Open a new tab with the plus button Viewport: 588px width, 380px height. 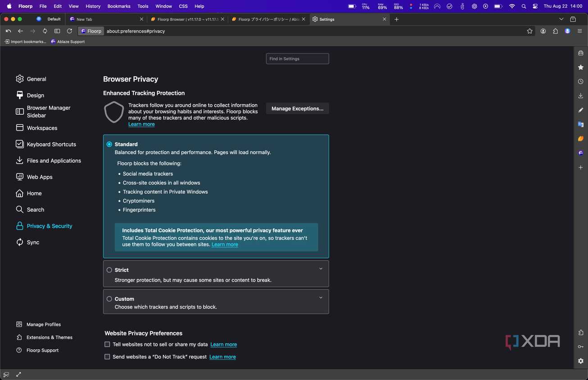point(396,19)
